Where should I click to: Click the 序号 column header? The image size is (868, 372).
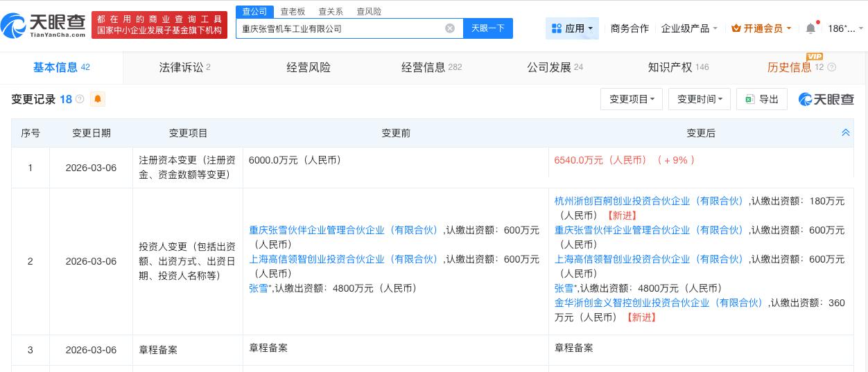tap(31, 133)
